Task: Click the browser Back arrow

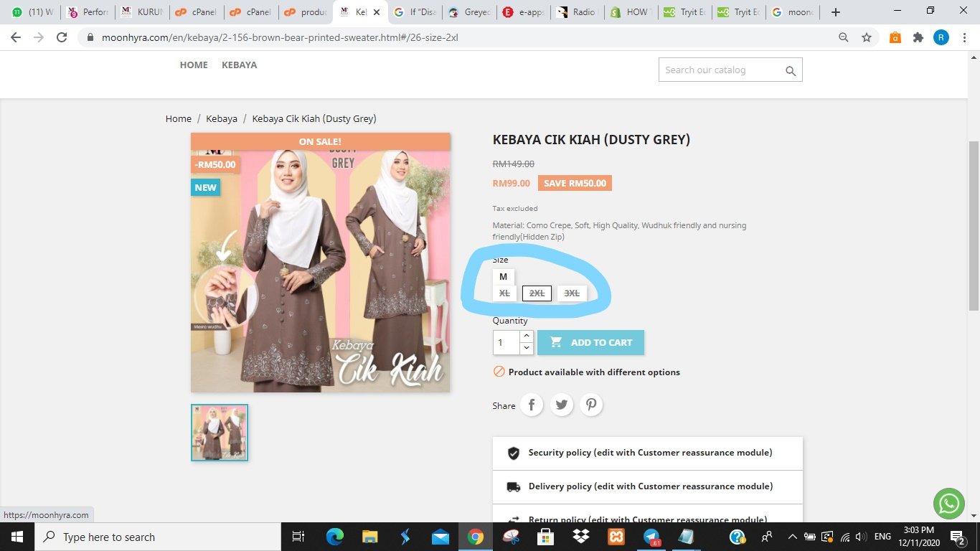Action: coord(16,37)
